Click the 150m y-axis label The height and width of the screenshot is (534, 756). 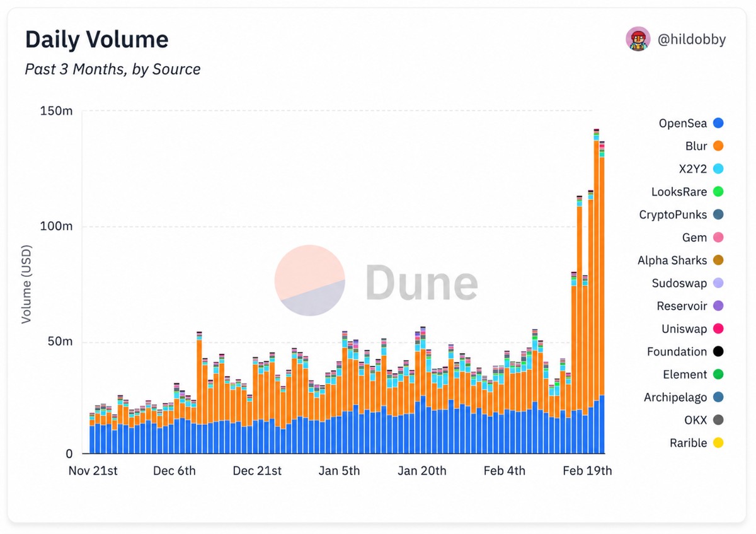(57, 112)
